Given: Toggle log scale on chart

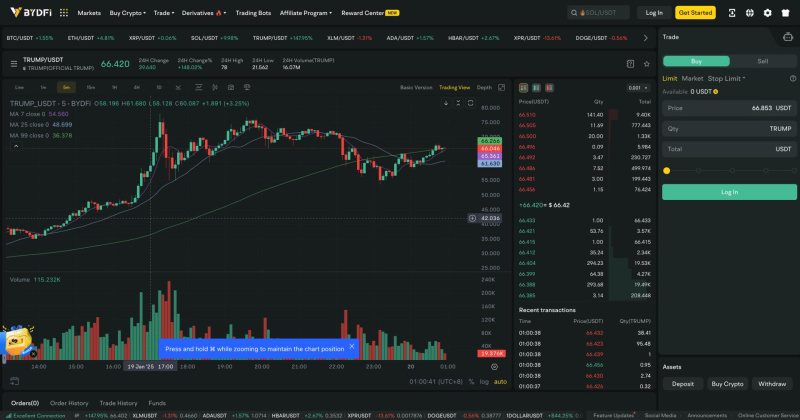Looking at the screenshot, I should point(484,381).
